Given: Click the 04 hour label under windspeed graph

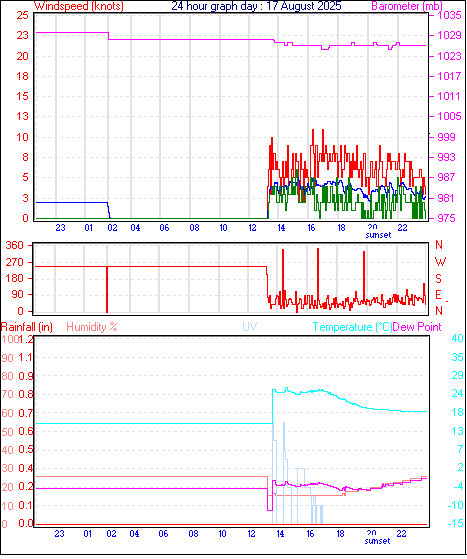Looking at the screenshot, I should (x=135, y=227).
